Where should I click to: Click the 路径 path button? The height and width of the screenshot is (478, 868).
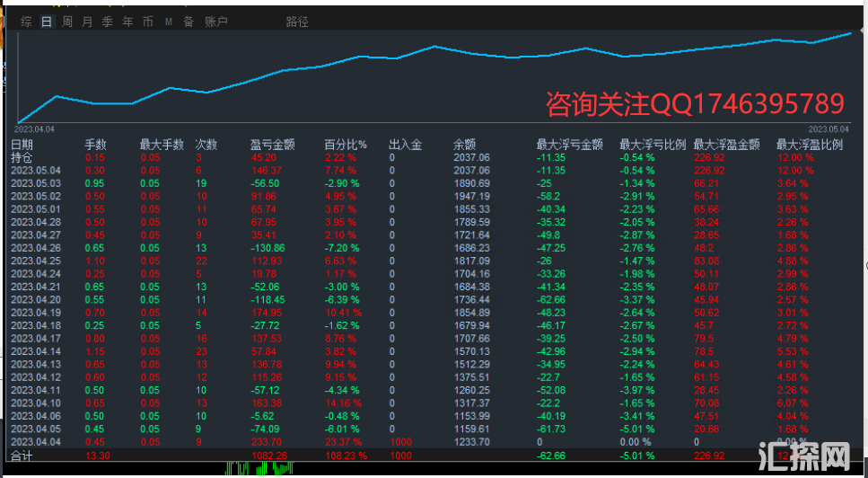click(297, 22)
